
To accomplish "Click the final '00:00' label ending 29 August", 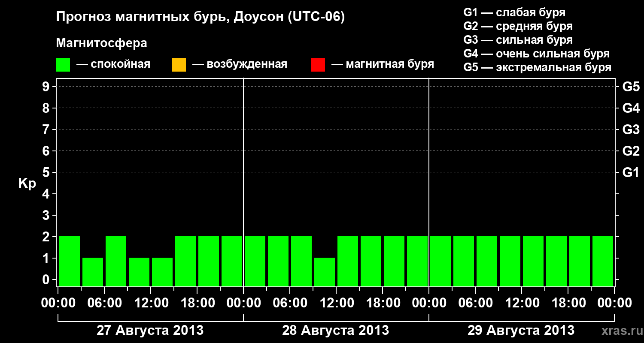I will pos(614,303).
